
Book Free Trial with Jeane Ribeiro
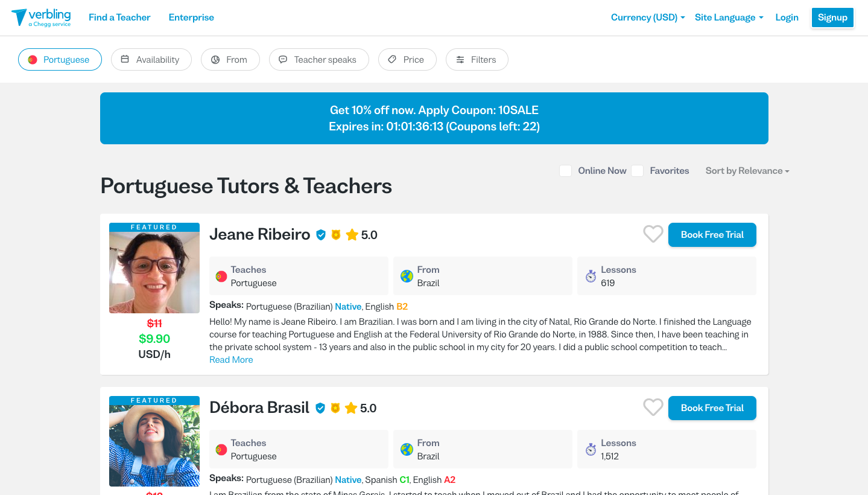click(712, 235)
